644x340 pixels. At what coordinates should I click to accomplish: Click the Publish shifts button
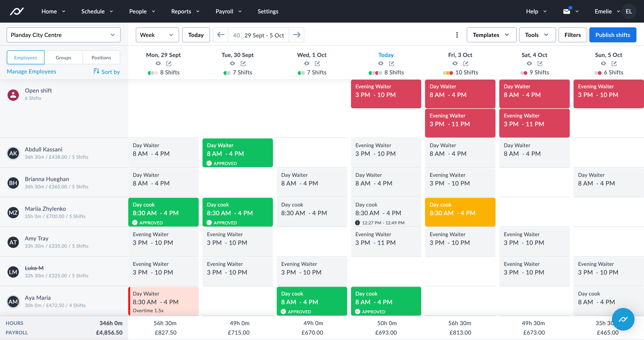[613, 35]
